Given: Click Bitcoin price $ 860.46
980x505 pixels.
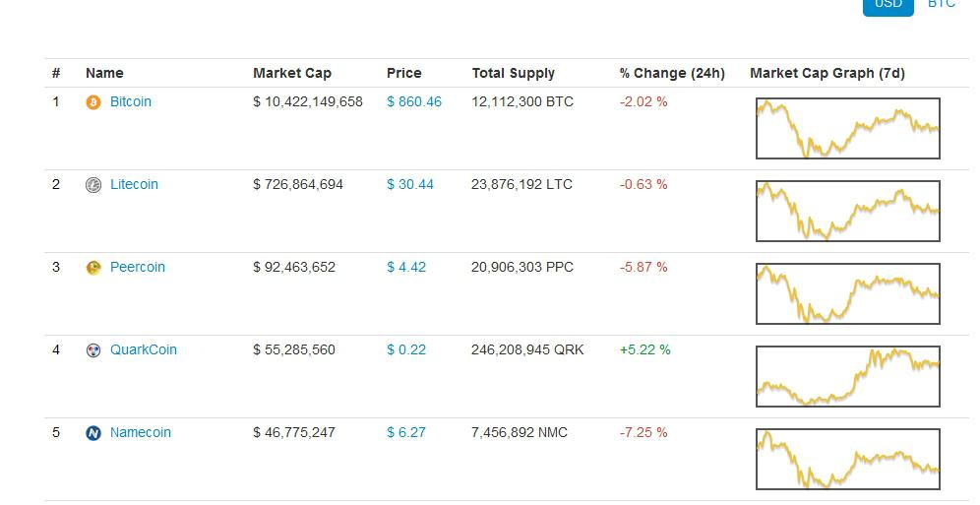Looking at the screenshot, I should coord(414,101).
